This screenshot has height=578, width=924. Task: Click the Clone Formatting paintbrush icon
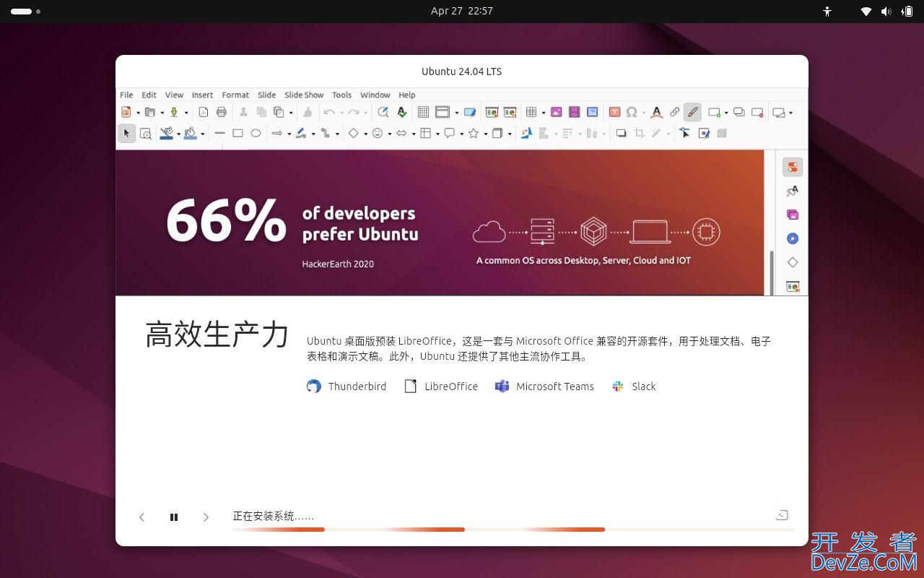308,112
